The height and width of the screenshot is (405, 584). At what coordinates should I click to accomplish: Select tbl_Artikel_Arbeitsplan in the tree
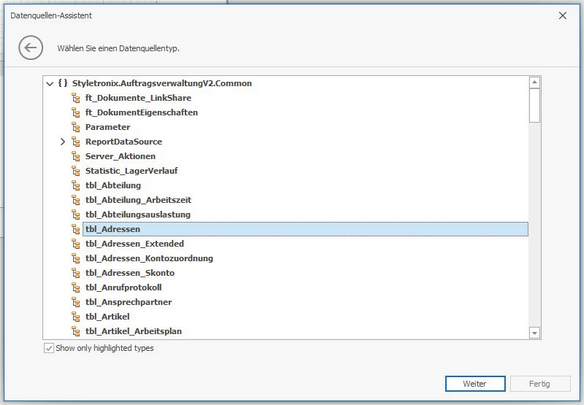133,331
